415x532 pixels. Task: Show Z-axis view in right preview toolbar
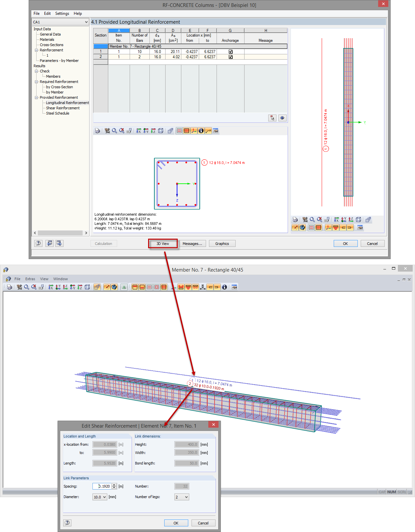[x=351, y=220]
